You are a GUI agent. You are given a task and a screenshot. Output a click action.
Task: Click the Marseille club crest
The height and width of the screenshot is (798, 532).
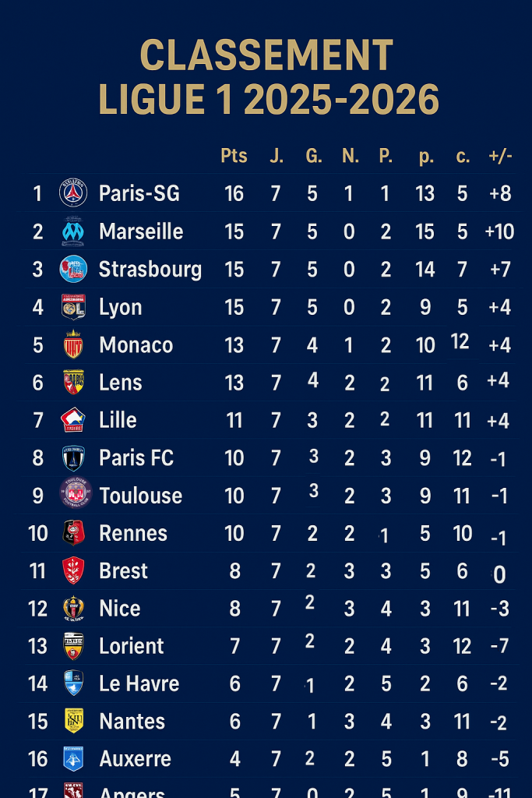click(x=73, y=231)
